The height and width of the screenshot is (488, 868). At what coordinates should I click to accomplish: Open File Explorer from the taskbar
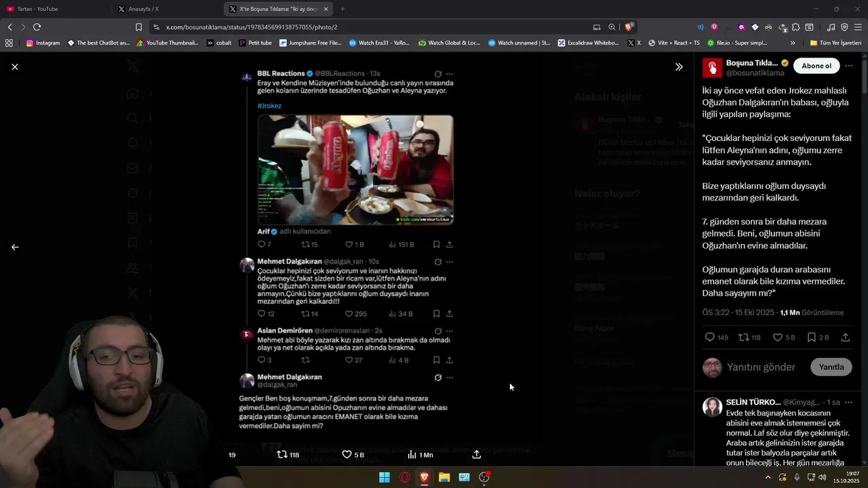(x=444, y=477)
